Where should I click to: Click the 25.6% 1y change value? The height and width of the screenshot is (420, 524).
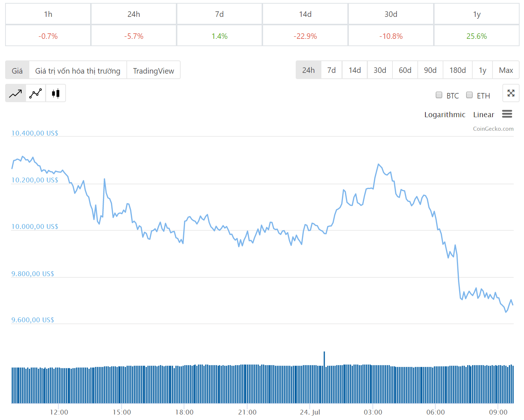pyautogui.click(x=477, y=36)
